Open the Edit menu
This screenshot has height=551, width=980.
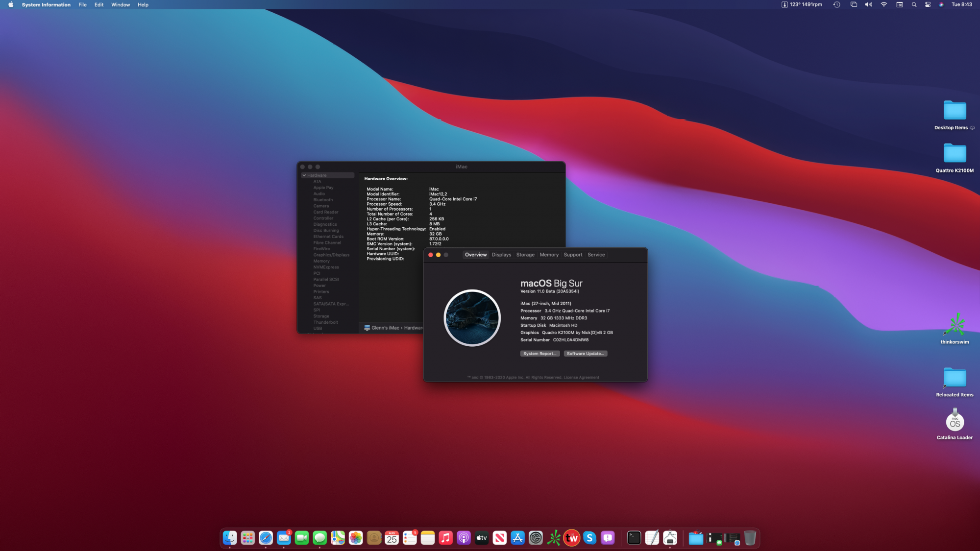coord(99,4)
